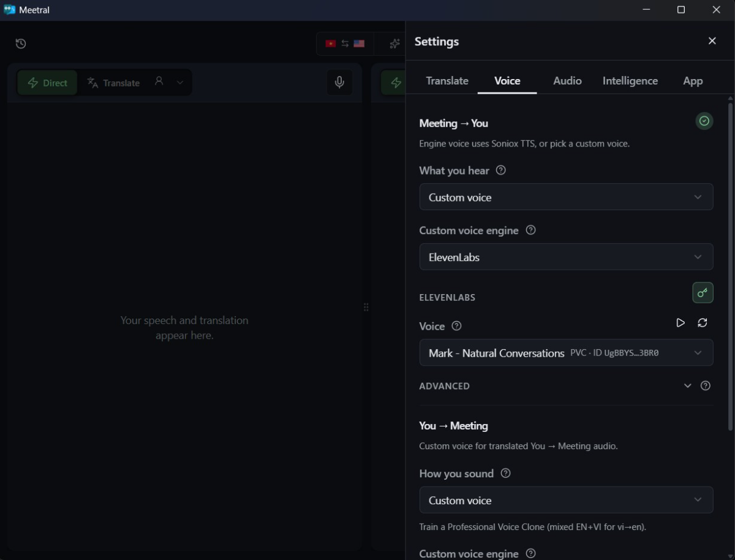735x560 pixels.
Task: Maximize the Meetral window
Action: (681, 10)
